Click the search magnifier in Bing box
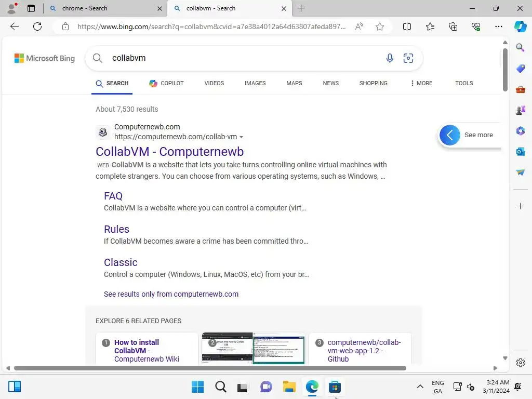 coord(97,58)
